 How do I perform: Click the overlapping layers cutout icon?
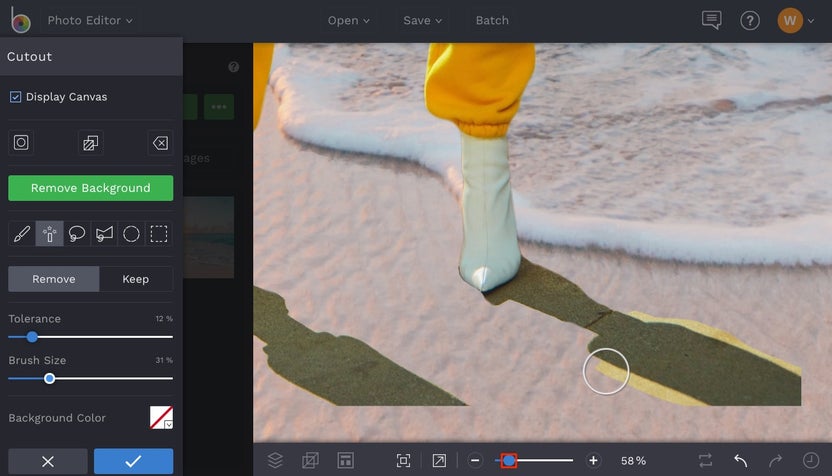click(90, 142)
